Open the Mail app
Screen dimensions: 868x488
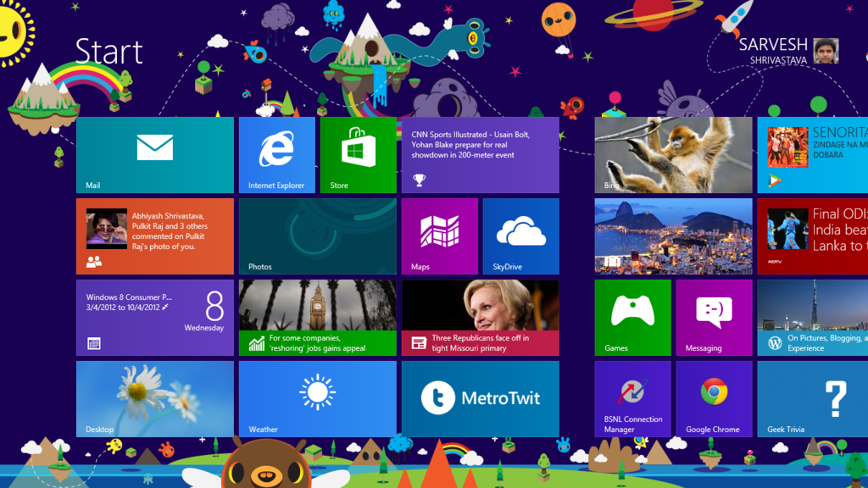point(154,154)
